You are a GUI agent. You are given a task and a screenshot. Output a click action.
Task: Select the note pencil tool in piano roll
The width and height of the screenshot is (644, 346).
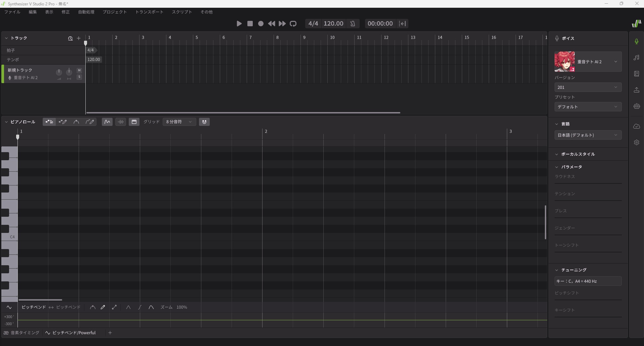tap(63, 122)
